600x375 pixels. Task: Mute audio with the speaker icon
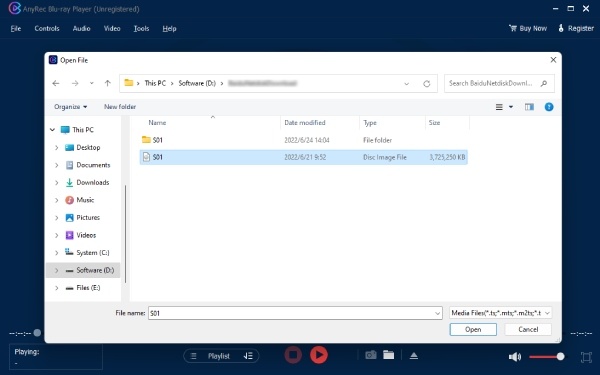point(515,357)
